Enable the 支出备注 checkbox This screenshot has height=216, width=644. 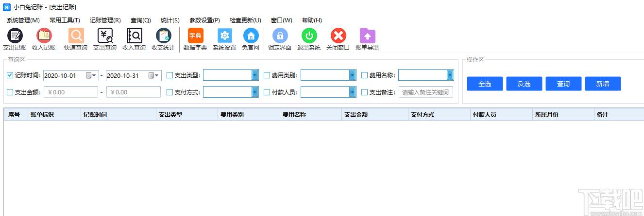[x=365, y=92]
